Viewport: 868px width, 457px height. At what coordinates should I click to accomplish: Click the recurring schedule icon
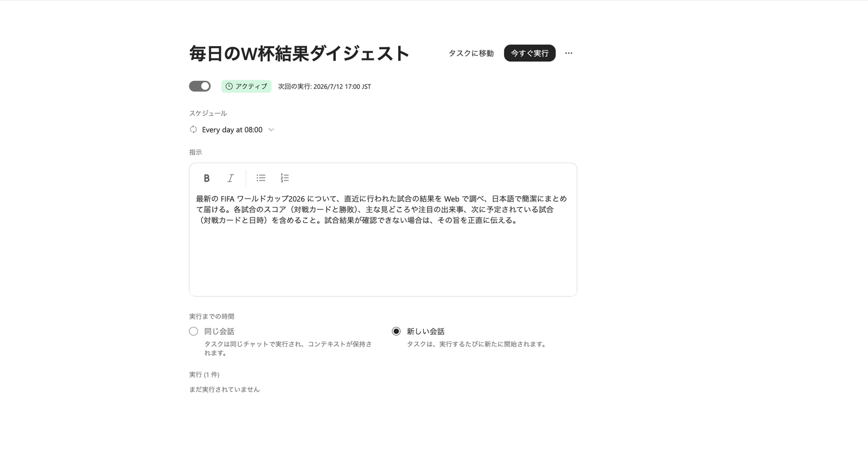(x=193, y=130)
